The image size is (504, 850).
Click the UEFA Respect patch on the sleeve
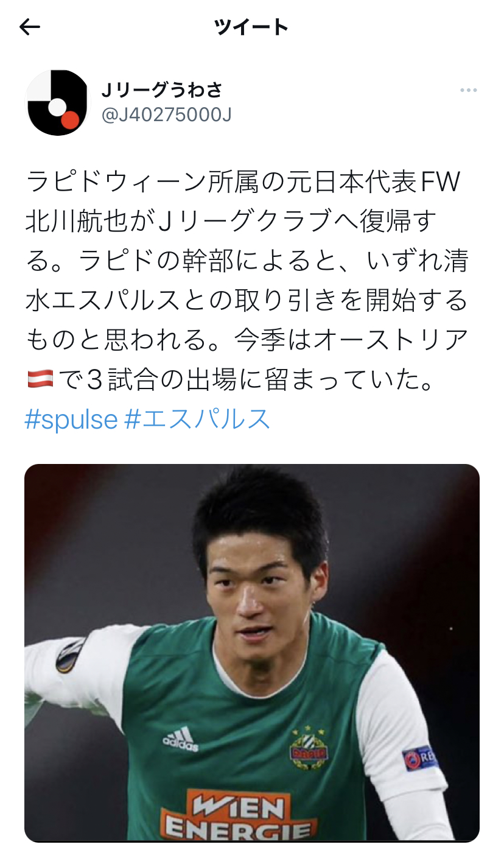(x=421, y=759)
